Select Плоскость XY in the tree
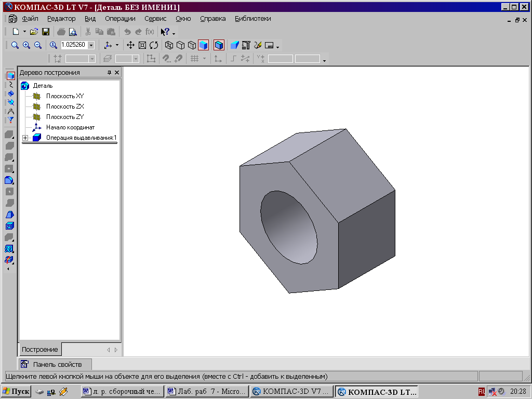 click(64, 96)
